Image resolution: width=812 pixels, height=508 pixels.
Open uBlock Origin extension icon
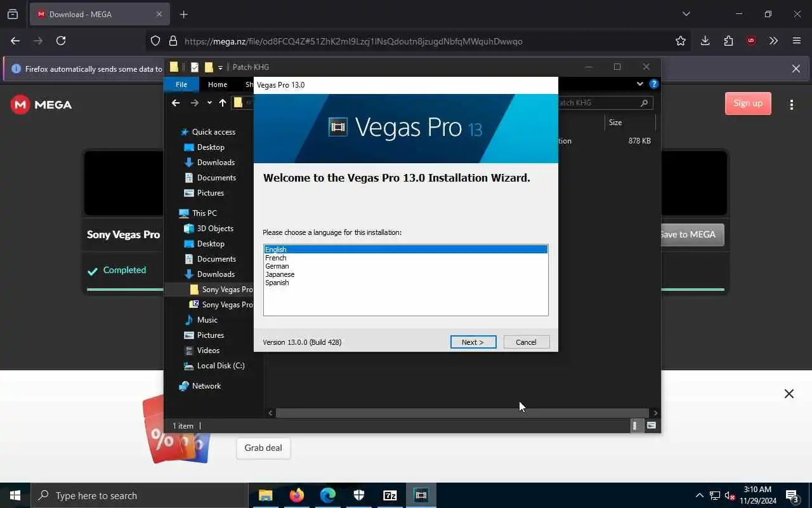(x=751, y=41)
